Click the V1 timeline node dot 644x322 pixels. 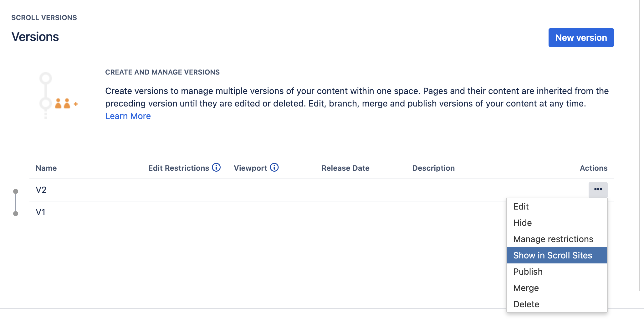click(x=16, y=214)
